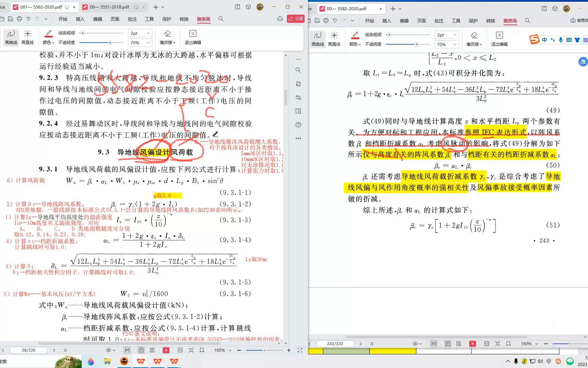Click the red 分享 share button
Image resolution: width=588 pixels, height=368 pixels.
[295, 19]
